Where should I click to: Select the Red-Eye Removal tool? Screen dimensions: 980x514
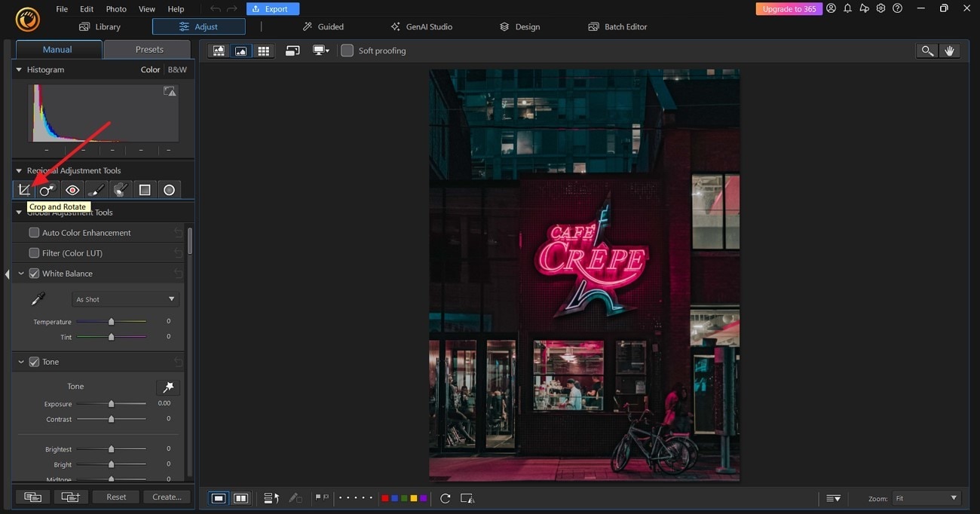click(72, 190)
